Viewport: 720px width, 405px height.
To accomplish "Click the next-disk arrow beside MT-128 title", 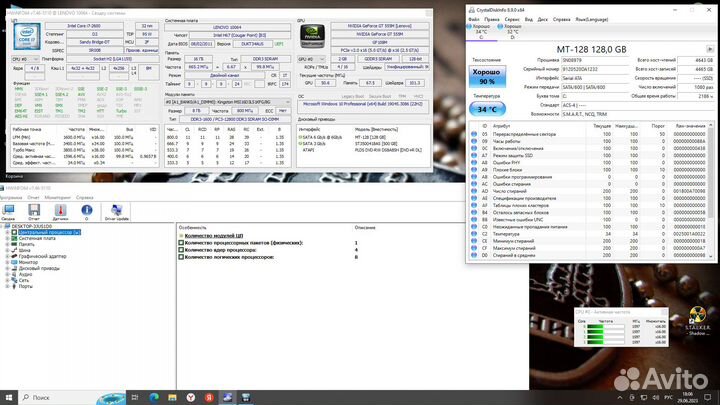I will [x=710, y=49].
